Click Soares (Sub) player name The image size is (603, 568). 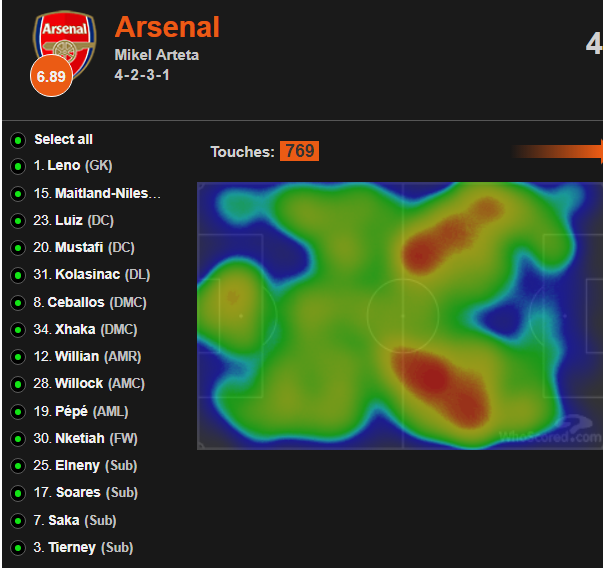[x=85, y=492]
